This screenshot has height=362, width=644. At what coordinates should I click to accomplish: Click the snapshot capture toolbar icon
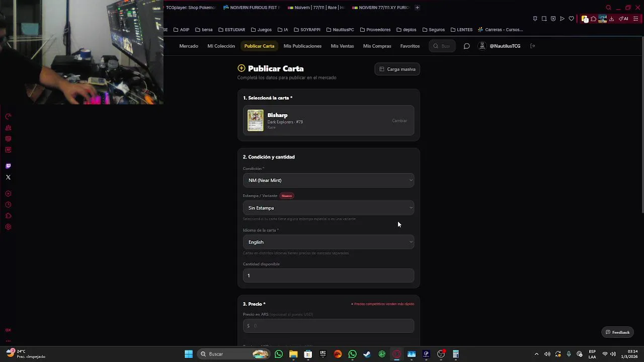click(544, 19)
